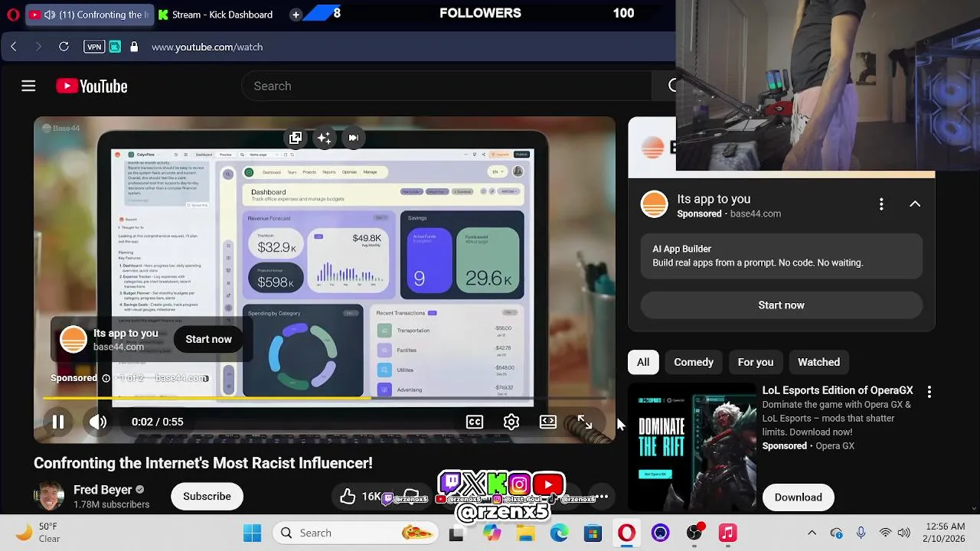Mute the YouTube tab audio icon
Viewport: 980px width, 551px height.
tap(50, 15)
